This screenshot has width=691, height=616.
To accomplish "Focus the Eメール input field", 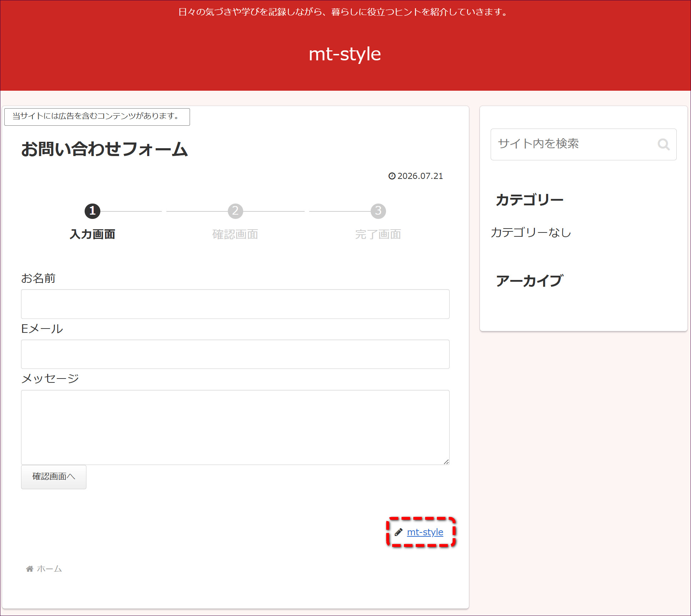I will tap(235, 354).
